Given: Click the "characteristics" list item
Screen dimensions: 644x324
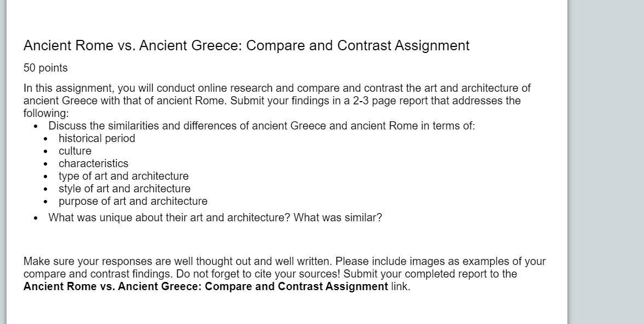Looking at the screenshot, I should coord(94,163).
